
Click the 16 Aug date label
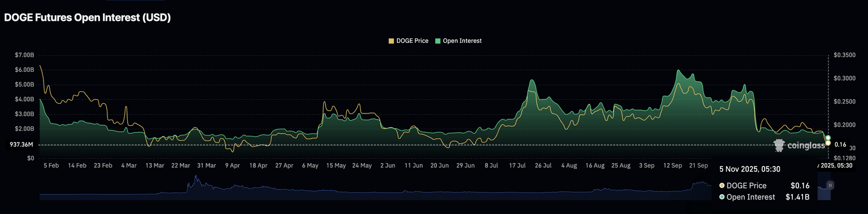click(595, 166)
